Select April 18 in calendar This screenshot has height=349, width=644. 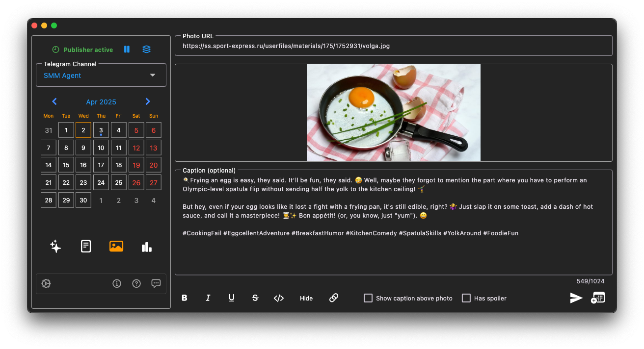[x=118, y=165]
